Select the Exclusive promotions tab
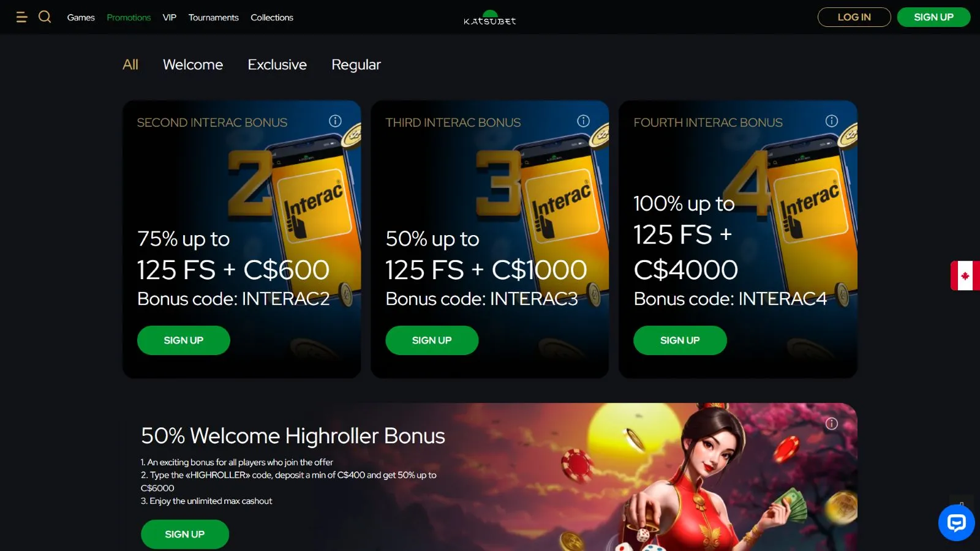The image size is (980, 551). (x=277, y=64)
